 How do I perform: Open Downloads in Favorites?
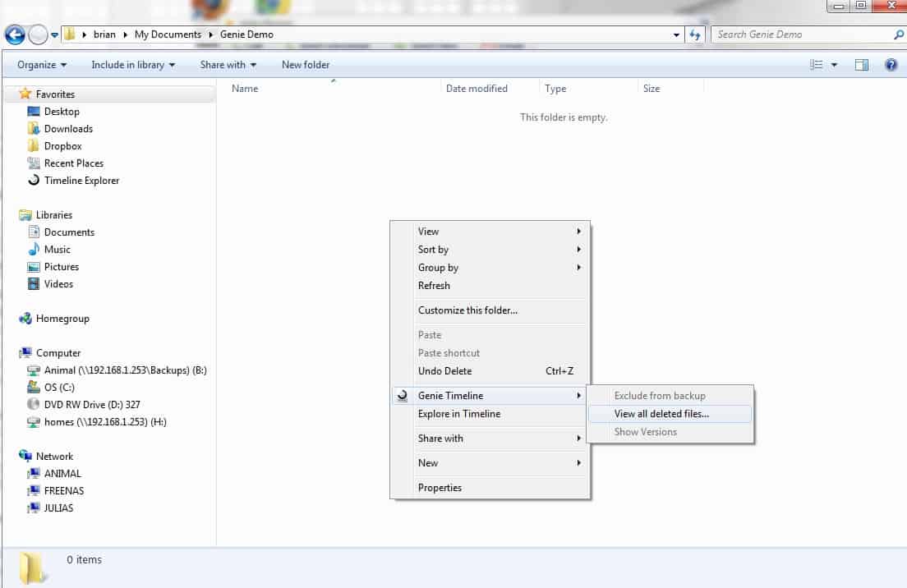coord(68,129)
